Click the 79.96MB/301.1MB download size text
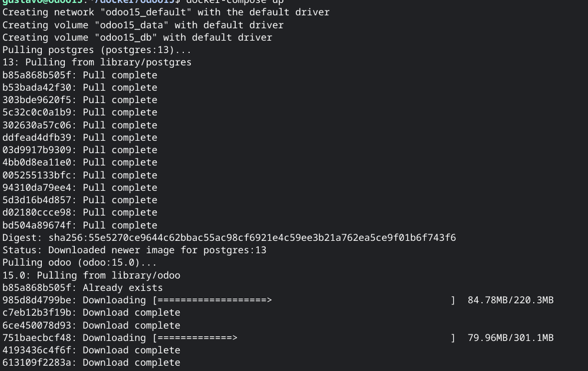 (510, 337)
